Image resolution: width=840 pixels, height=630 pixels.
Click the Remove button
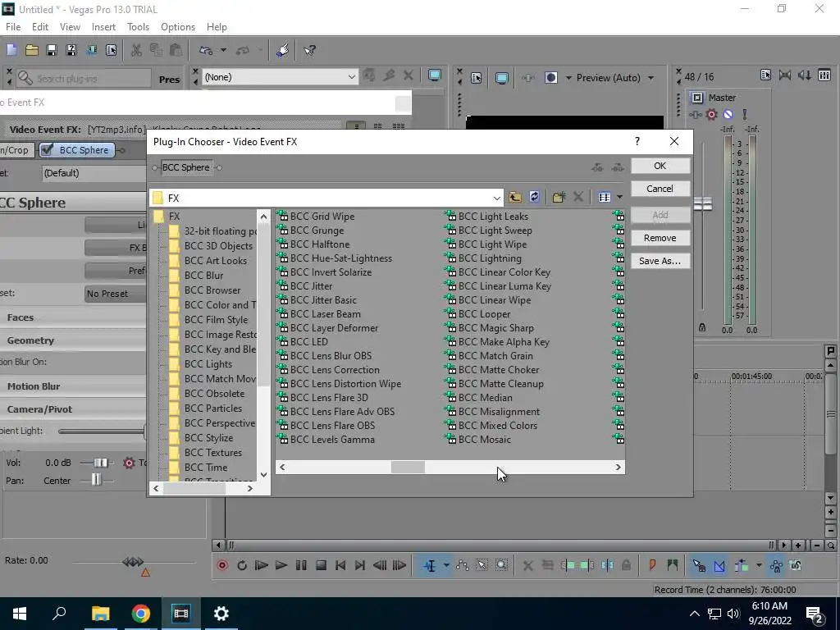click(x=660, y=238)
